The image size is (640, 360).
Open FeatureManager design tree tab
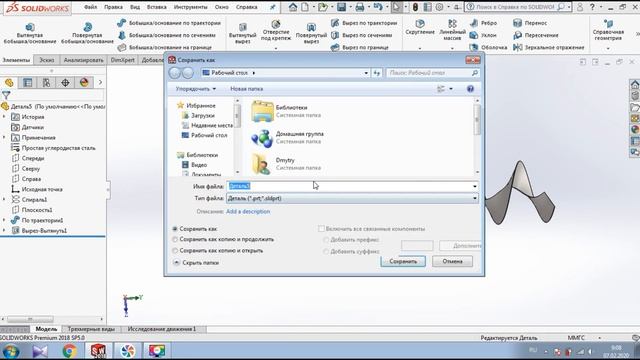coord(9,82)
